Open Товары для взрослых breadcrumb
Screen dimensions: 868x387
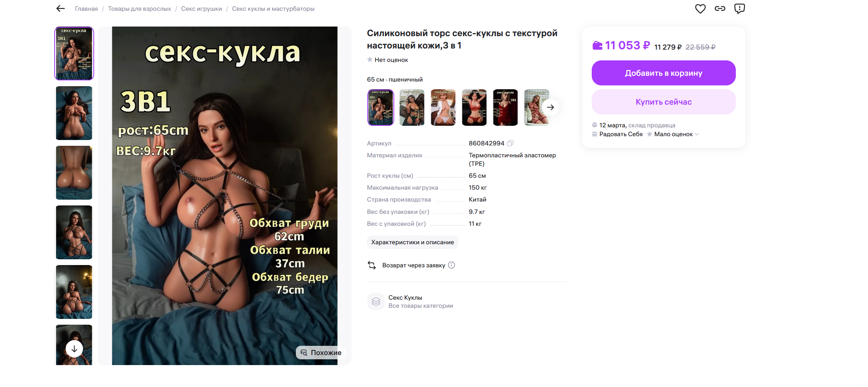tap(139, 8)
